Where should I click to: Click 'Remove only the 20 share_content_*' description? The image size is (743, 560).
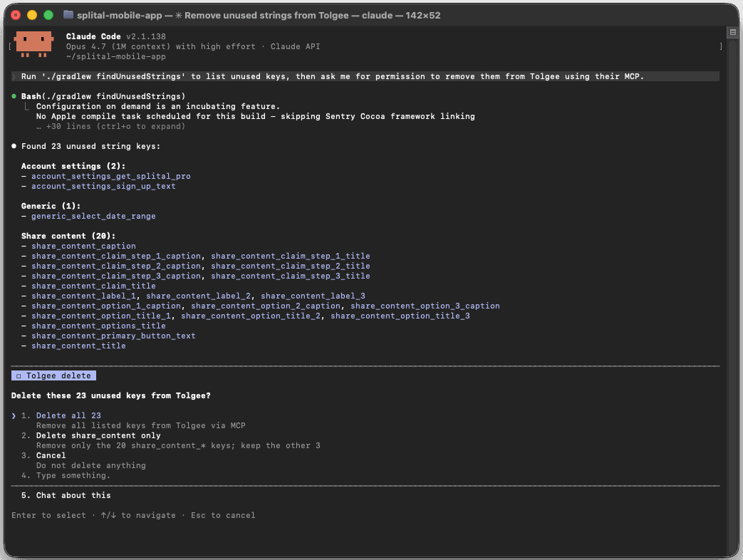pyautogui.click(x=178, y=445)
